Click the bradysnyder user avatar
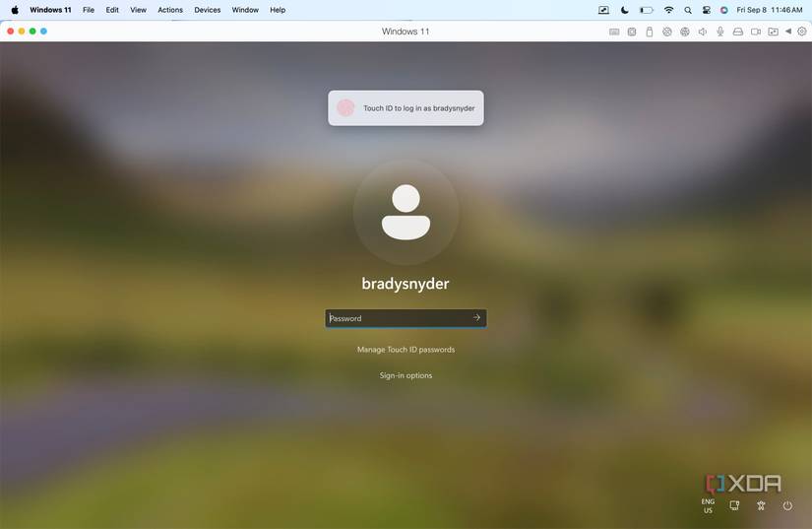The image size is (812, 529). (x=406, y=212)
